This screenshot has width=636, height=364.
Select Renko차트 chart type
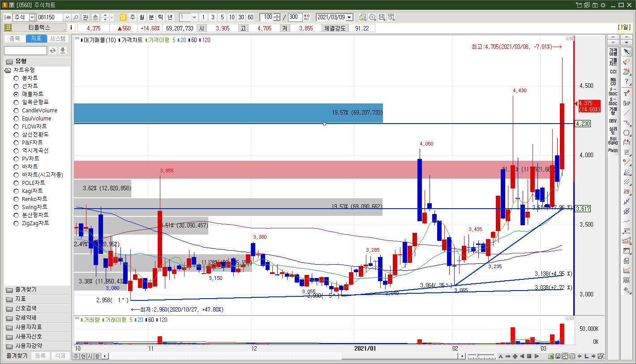(34, 199)
